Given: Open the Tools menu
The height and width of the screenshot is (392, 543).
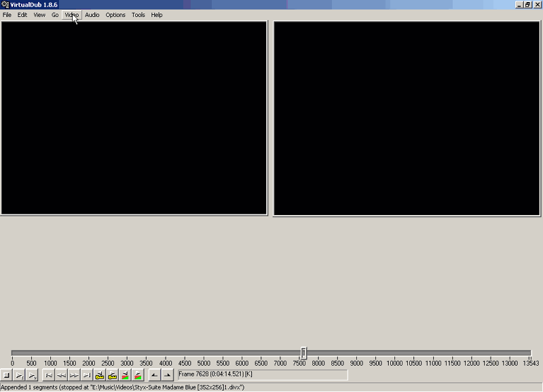Looking at the screenshot, I should tap(138, 15).
